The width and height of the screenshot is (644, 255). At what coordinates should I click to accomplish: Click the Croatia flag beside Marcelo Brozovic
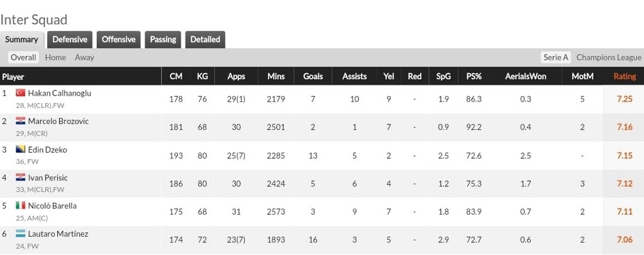[20, 121]
